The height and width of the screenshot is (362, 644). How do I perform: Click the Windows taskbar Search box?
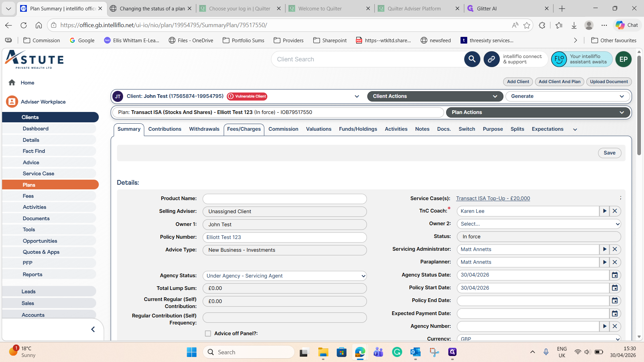coord(249,352)
